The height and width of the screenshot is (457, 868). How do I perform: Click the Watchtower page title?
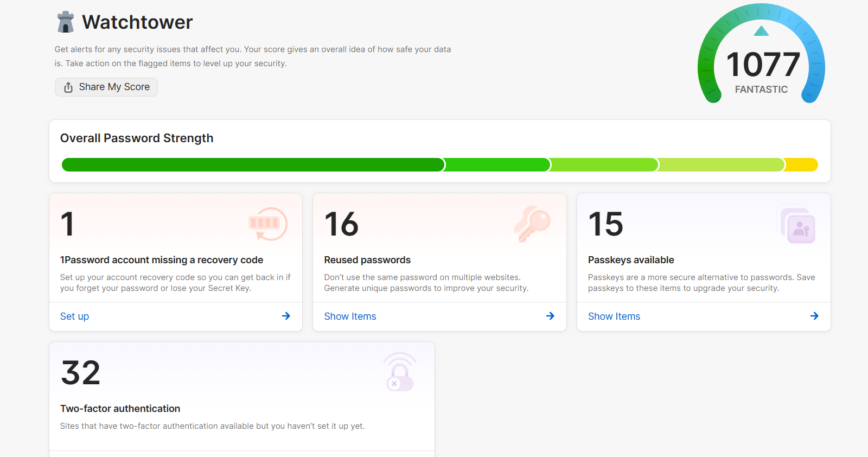coord(137,22)
